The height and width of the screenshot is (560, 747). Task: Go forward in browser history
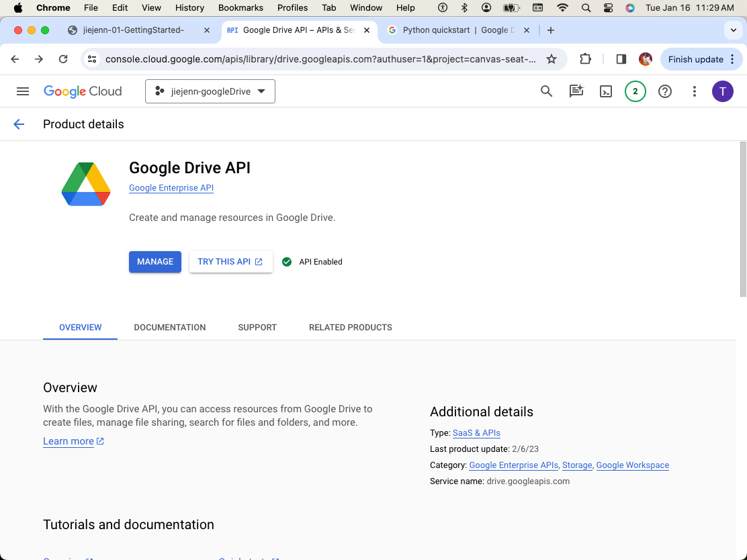pyautogui.click(x=39, y=59)
